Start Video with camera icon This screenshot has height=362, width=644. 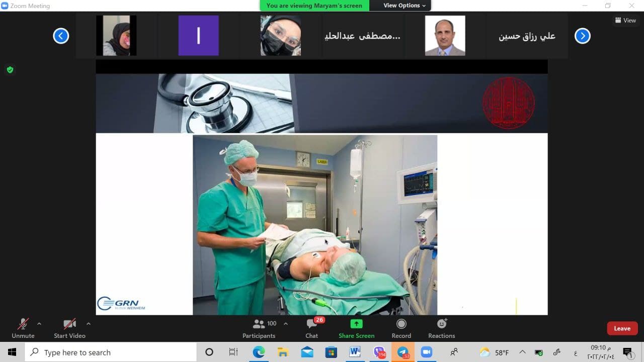click(x=69, y=328)
